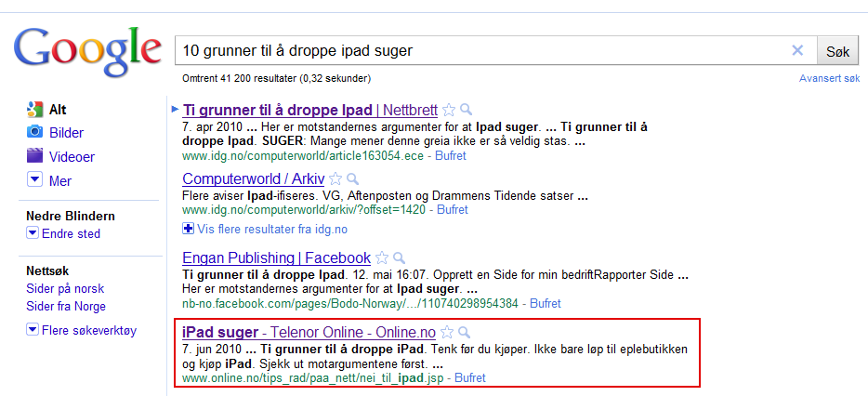Click magnifier preview beside Engan Publishing result
Image resolution: width=868 pixels, height=396 pixels.
point(399,258)
